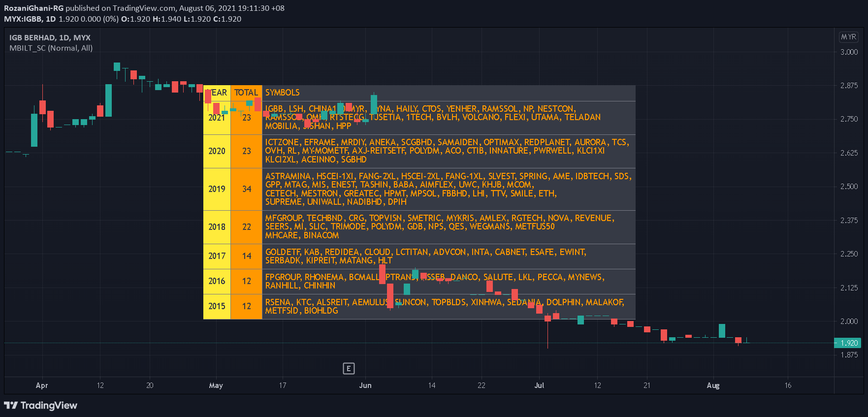Click the May date axis label

tap(216, 385)
